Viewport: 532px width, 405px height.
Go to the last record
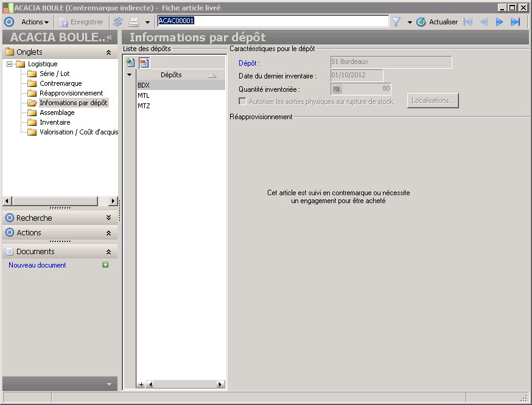click(516, 22)
